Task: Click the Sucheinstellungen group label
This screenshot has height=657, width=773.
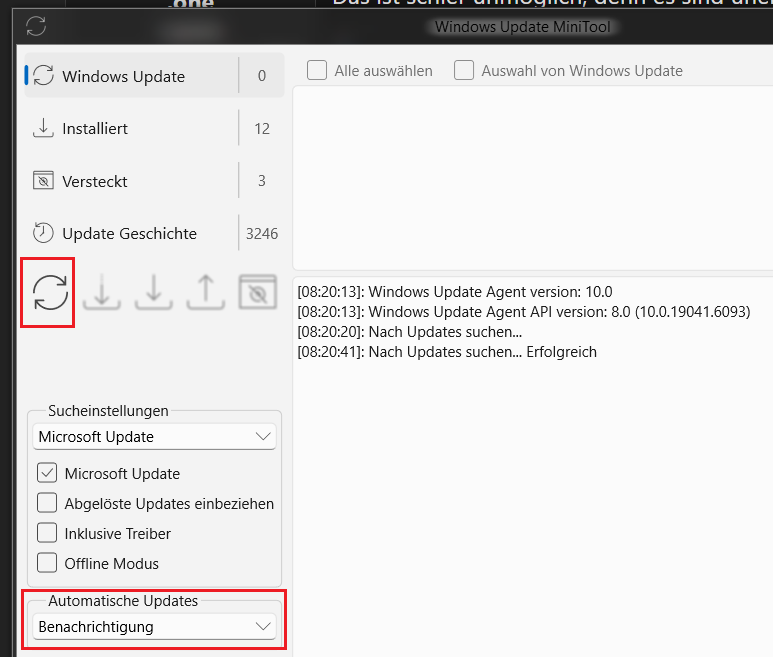Action: point(108,411)
